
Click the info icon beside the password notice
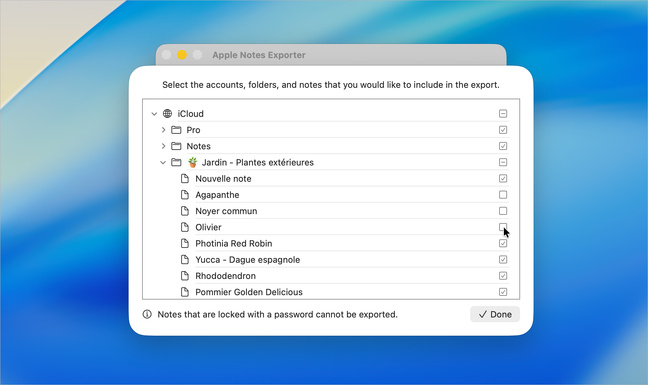(x=147, y=314)
